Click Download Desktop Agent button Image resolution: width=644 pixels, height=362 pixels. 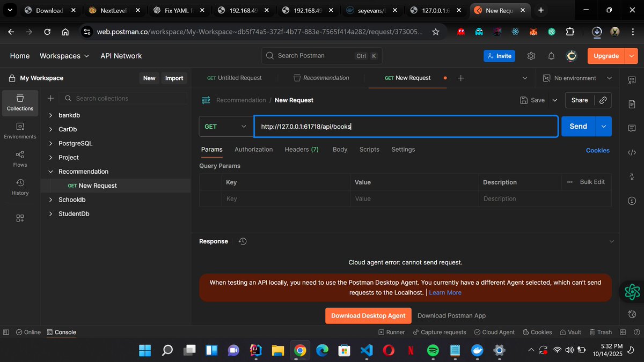tap(368, 316)
